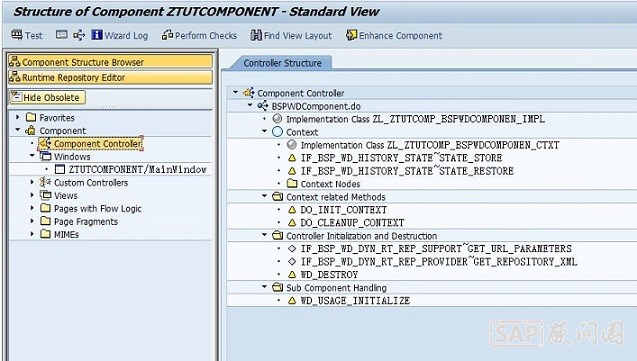Click the Views node icon
The height and width of the screenshot is (361, 637).
coord(45,195)
